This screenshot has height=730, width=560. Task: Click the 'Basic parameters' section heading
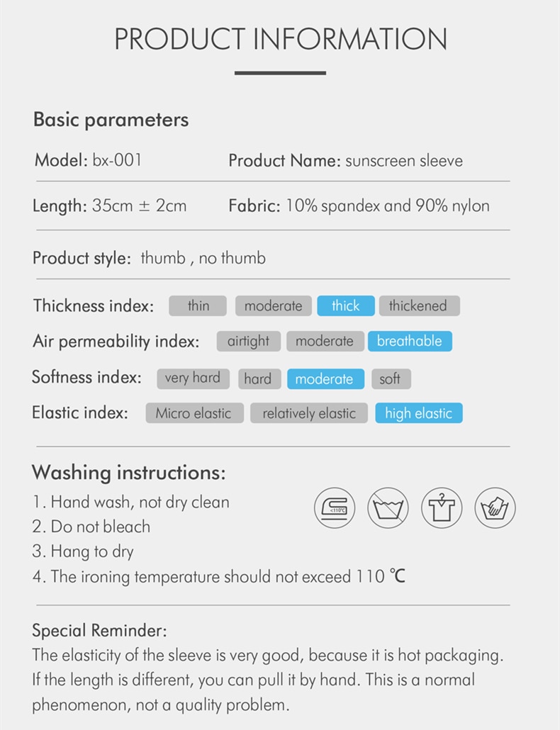(111, 120)
